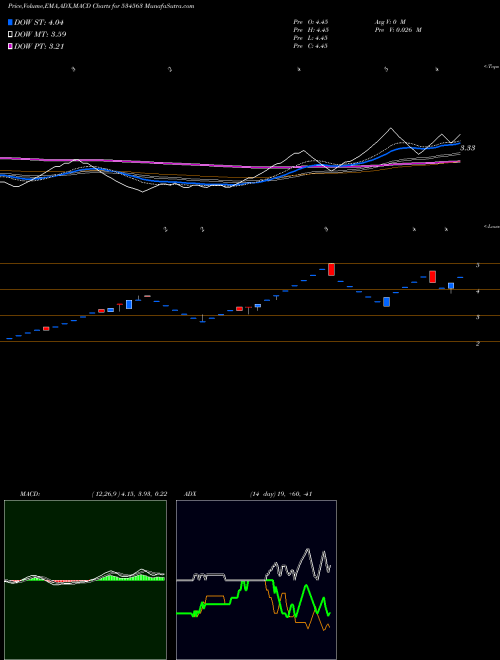Image resolution: width=500 pixels, height=660 pixels.
Task: Click the 3.33 EMA value label
Action: [x=468, y=148]
